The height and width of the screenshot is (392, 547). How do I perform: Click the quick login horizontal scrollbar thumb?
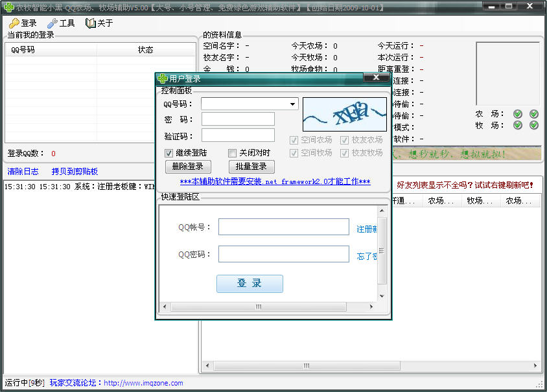[x=259, y=306]
